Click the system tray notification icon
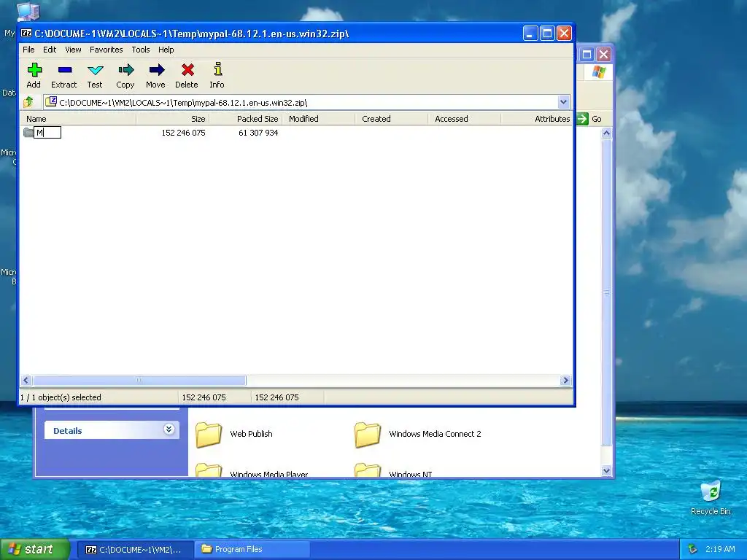This screenshot has width=747, height=560. tap(693, 549)
